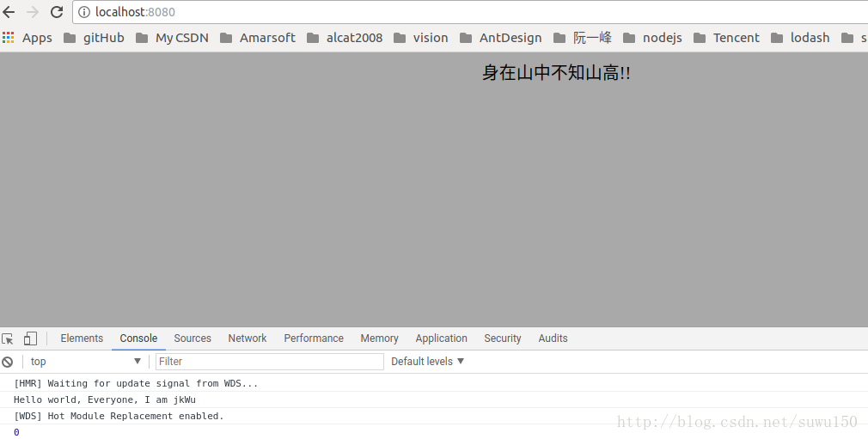Open the Amarsoft bookmark folder

[x=258, y=38]
